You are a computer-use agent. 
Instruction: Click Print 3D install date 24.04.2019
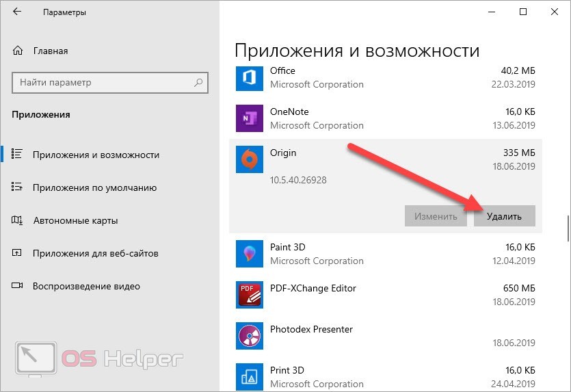513,384
